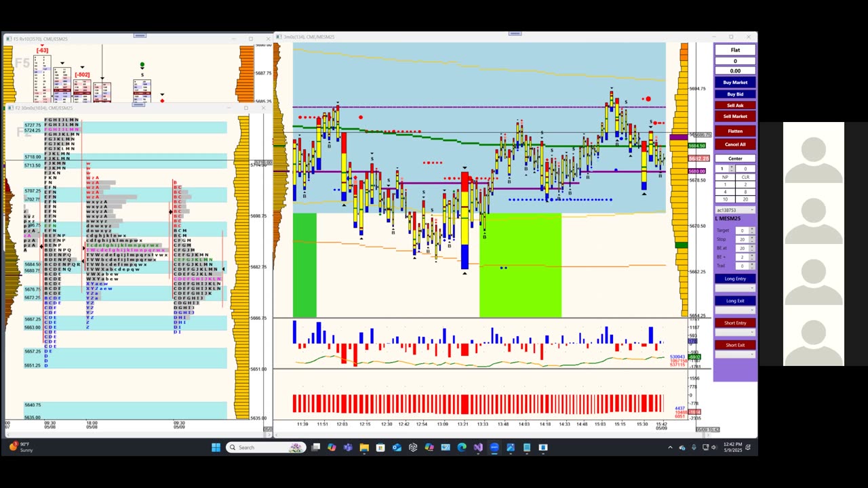The width and height of the screenshot is (868, 488).
Task: Click the Short Entry button
Action: coord(735,323)
